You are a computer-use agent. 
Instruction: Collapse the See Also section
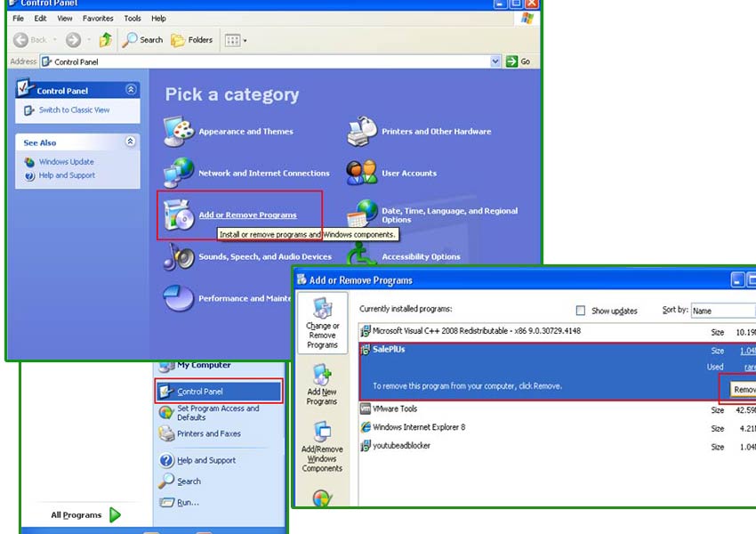click(x=130, y=142)
